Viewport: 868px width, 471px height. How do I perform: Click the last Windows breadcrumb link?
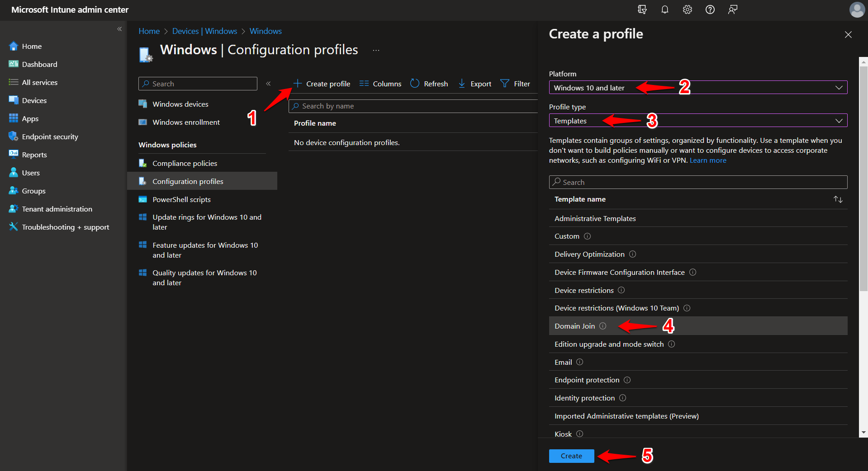click(x=266, y=31)
